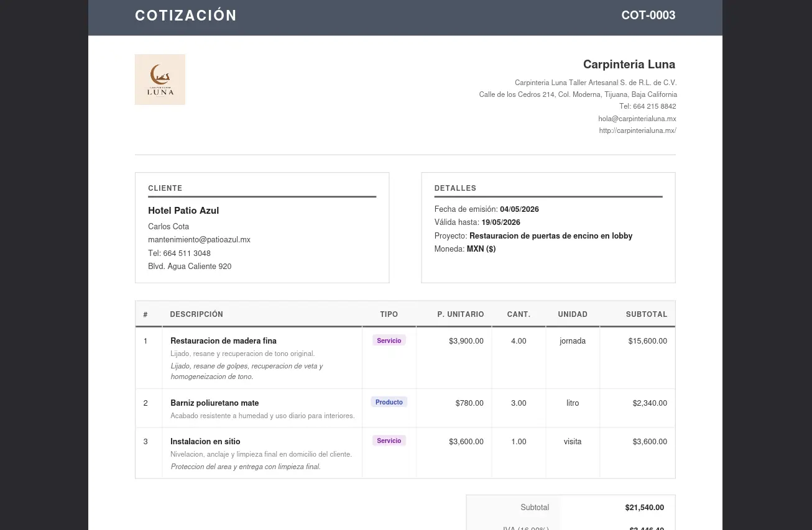Click the quantity 3.00
Screen dimensions: 812x530
(519, 403)
